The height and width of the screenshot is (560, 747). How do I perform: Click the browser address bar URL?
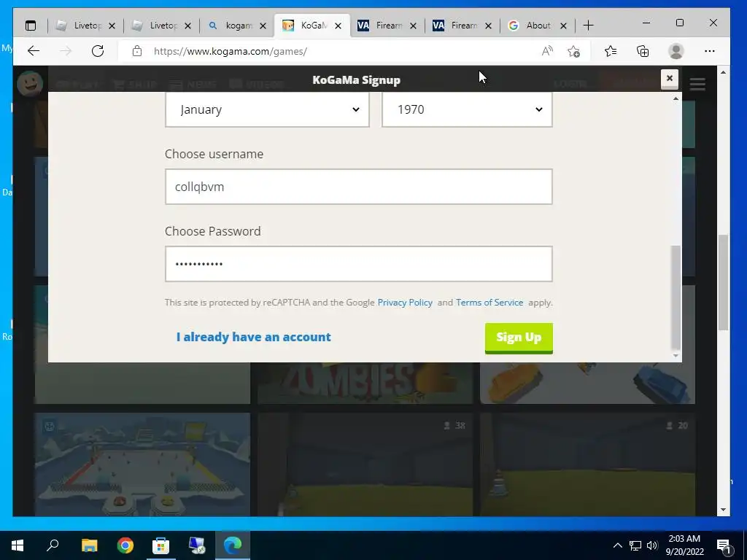(231, 51)
